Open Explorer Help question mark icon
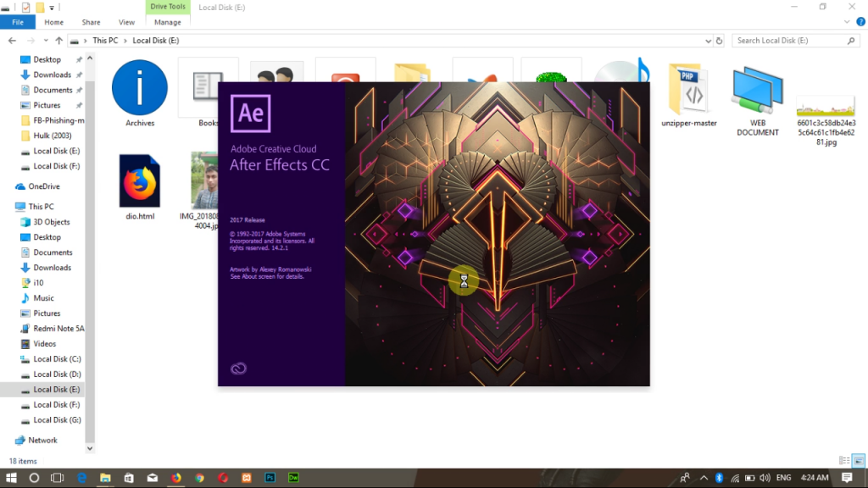Viewport: 868px width, 488px height. (860, 22)
